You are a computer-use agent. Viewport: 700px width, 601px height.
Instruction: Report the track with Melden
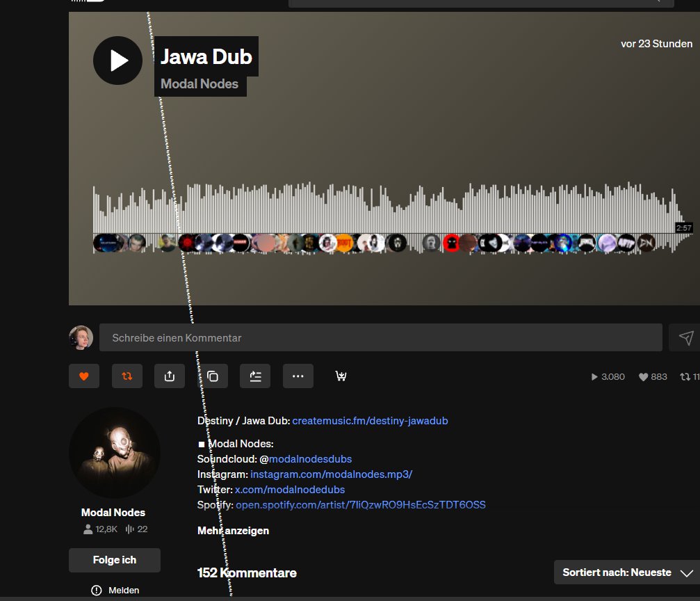(x=115, y=591)
